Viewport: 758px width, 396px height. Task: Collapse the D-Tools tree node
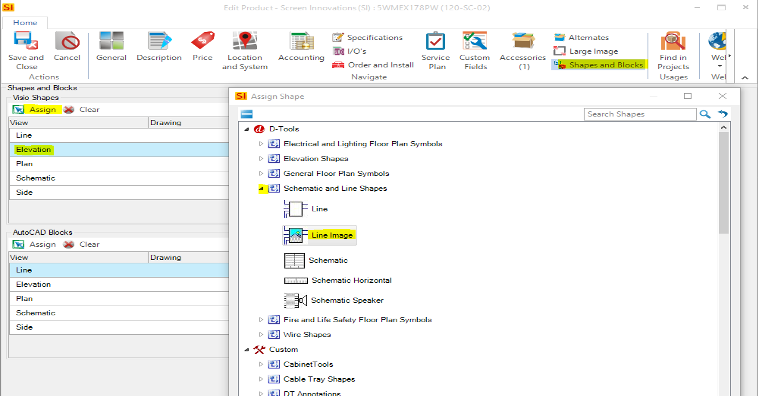pyautogui.click(x=247, y=129)
